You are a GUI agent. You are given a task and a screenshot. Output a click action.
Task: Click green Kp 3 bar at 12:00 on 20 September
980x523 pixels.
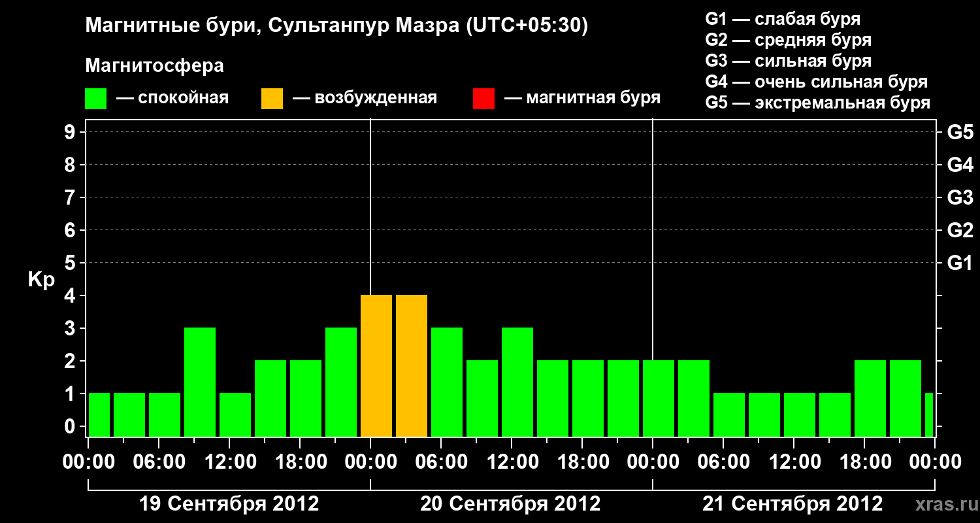pos(517,382)
